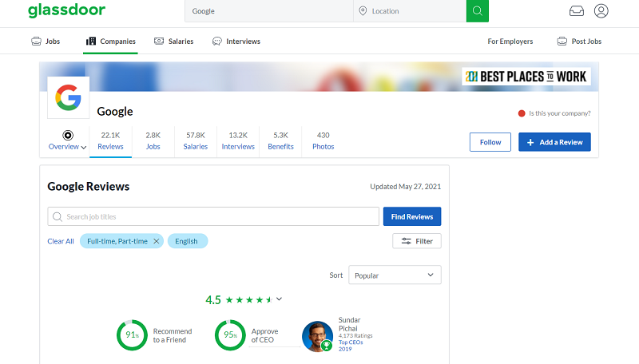
Task: Open the Salaries navigation tab
Action: point(173,42)
